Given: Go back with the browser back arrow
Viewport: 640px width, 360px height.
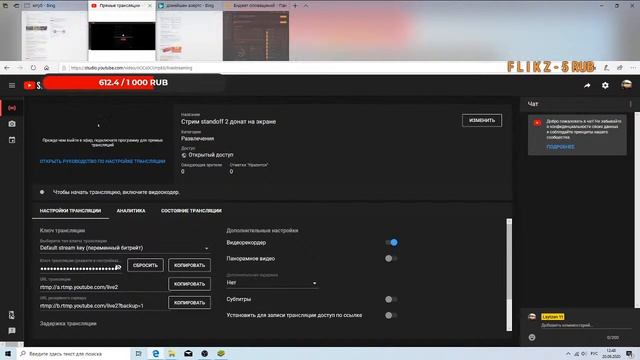Looking at the screenshot, I should point(7,68).
